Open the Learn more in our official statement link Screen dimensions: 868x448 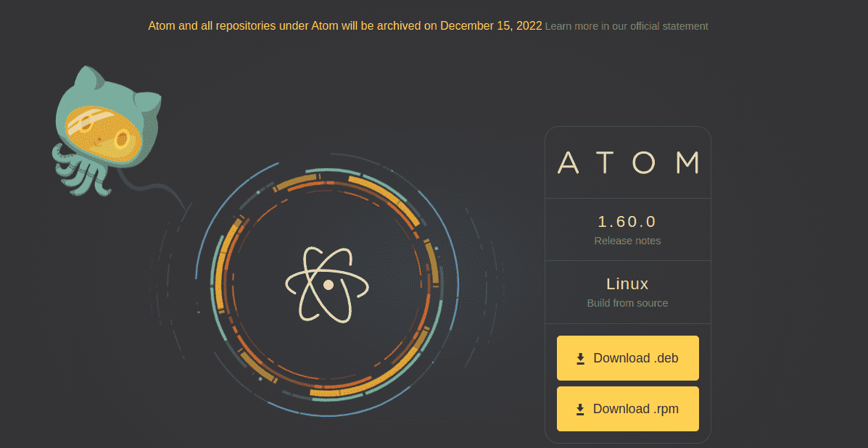[627, 26]
